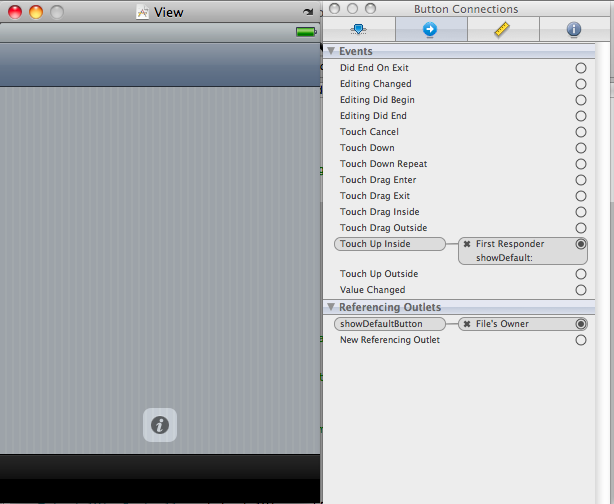This screenshot has height=504, width=614.
Task: Click the View window document proxy icon
Action: [142, 13]
